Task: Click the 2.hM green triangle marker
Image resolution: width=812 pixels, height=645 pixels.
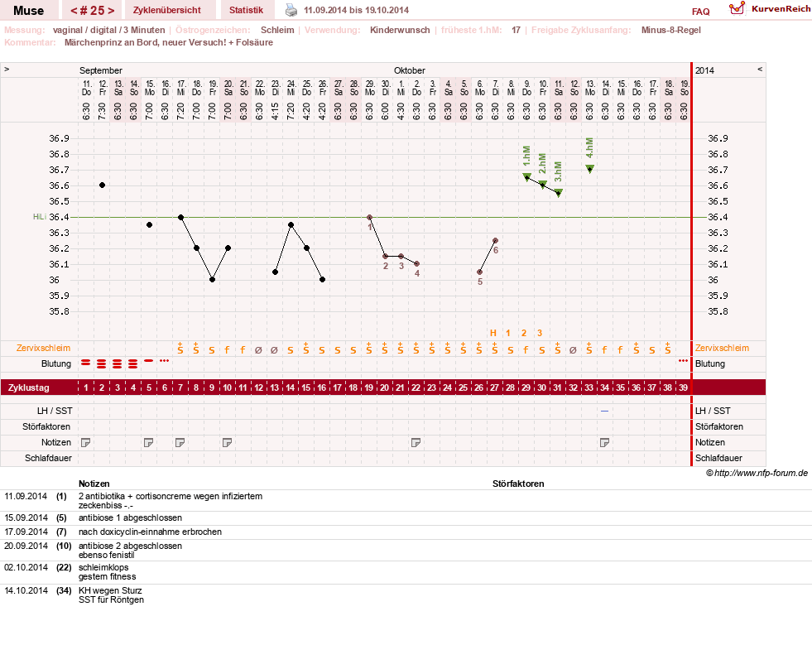Action: click(543, 185)
